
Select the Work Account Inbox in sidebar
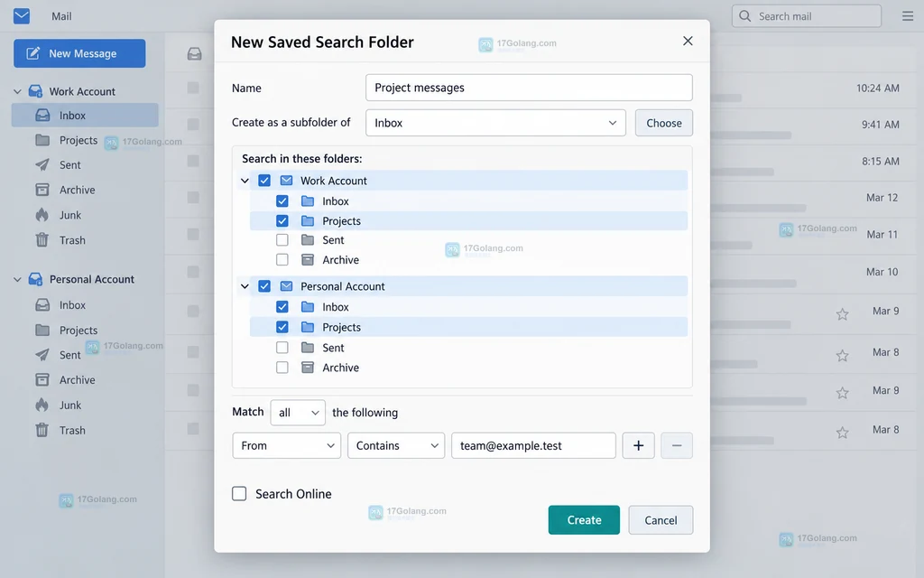click(85, 115)
